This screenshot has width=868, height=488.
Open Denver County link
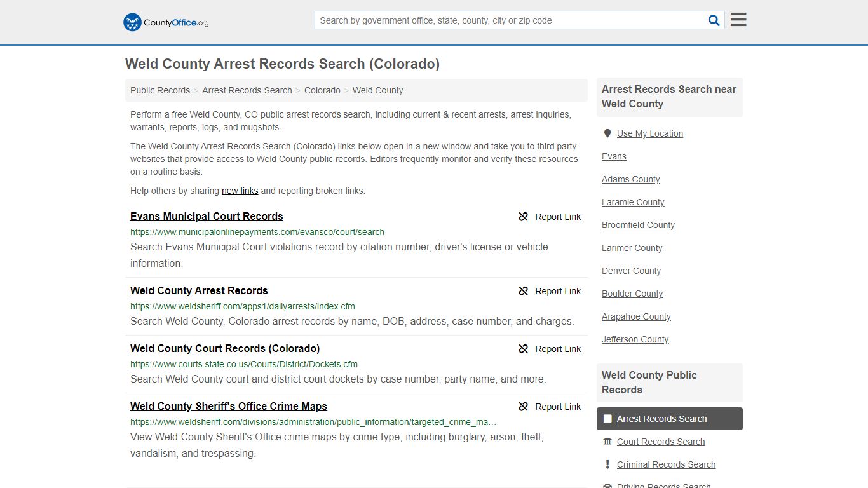pos(632,271)
